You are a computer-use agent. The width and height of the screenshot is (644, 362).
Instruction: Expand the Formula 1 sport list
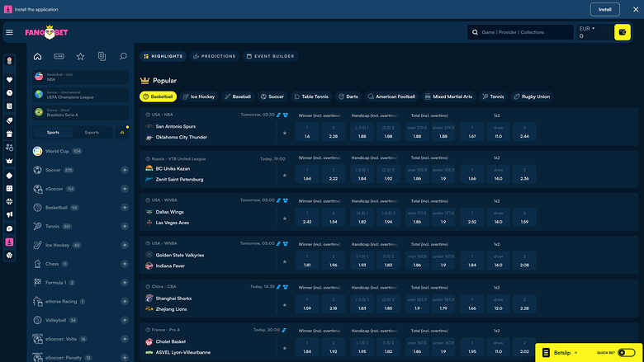point(125,283)
